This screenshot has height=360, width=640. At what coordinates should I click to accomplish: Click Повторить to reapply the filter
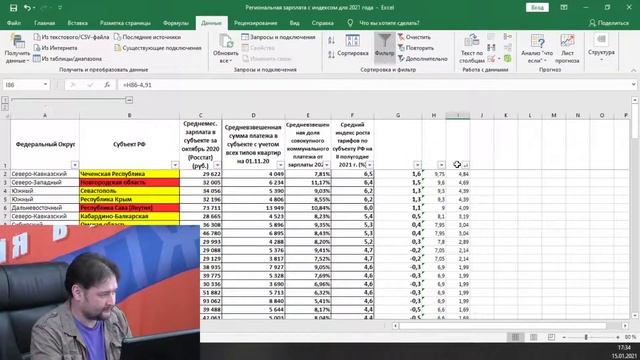pyautogui.click(x=416, y=48)
